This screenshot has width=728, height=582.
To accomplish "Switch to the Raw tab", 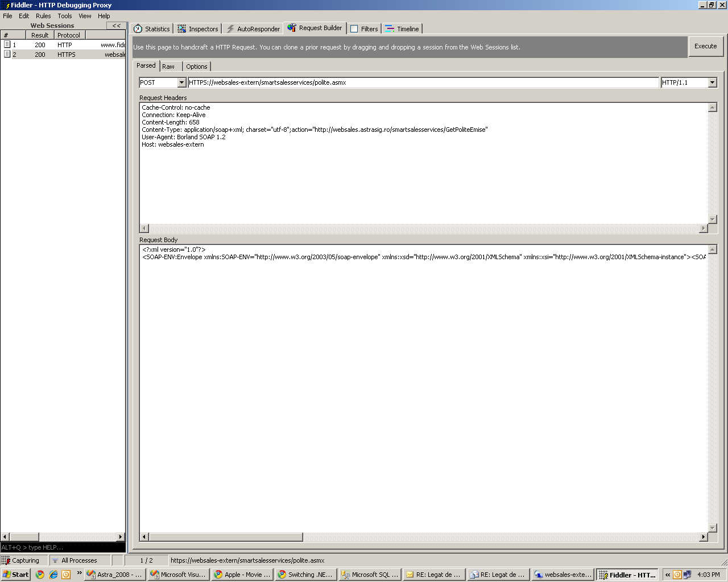I will click(168, 66).
